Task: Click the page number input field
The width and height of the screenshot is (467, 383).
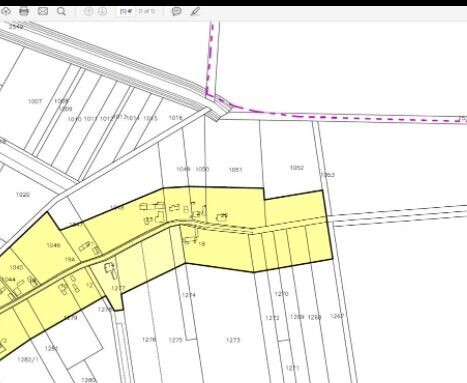Action: coord(126,12)
